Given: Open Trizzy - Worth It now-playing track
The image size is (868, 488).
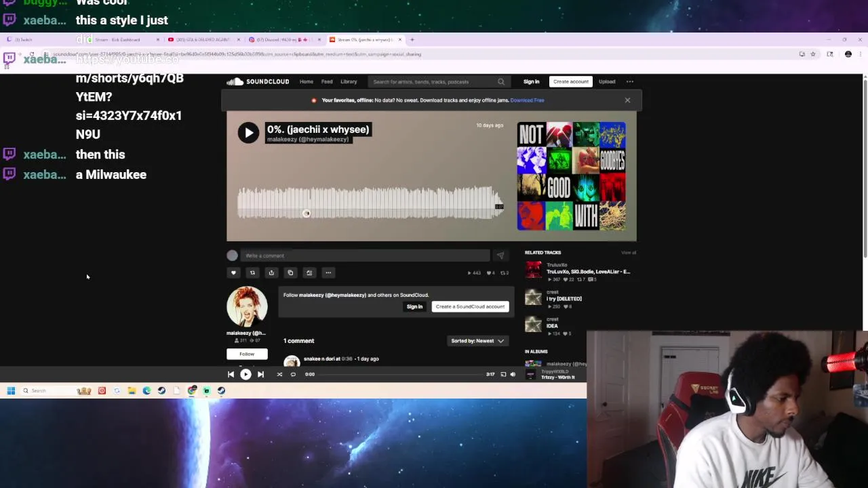Looking at the screenshot, I should click(558, 378).
